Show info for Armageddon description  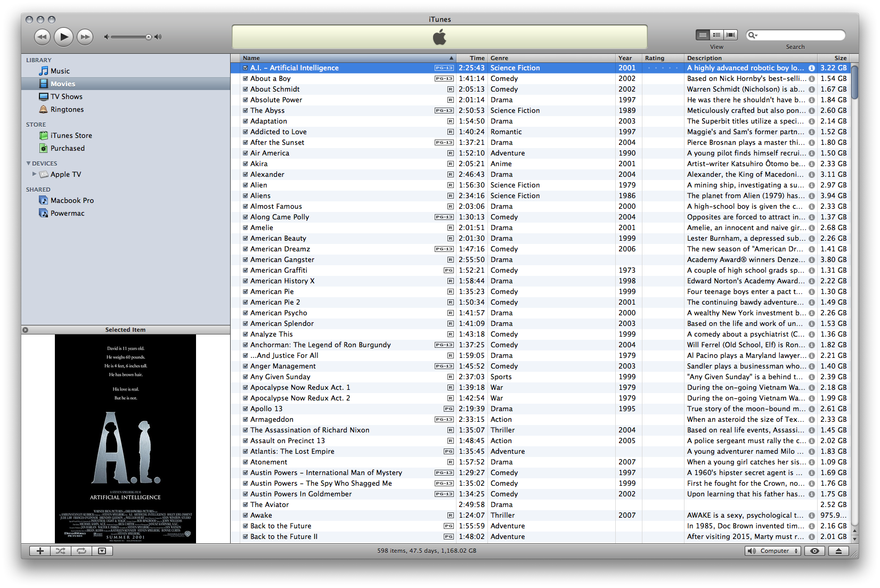[812, 419]
